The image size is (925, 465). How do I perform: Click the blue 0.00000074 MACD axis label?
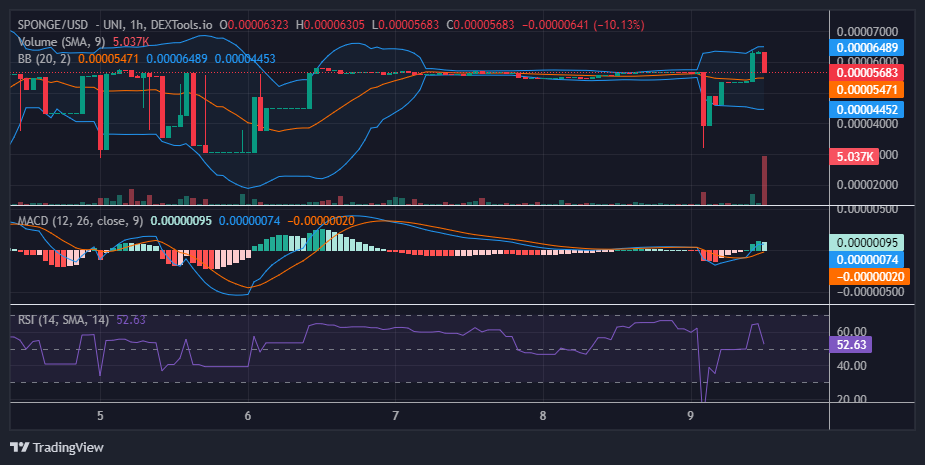[867, 260]
